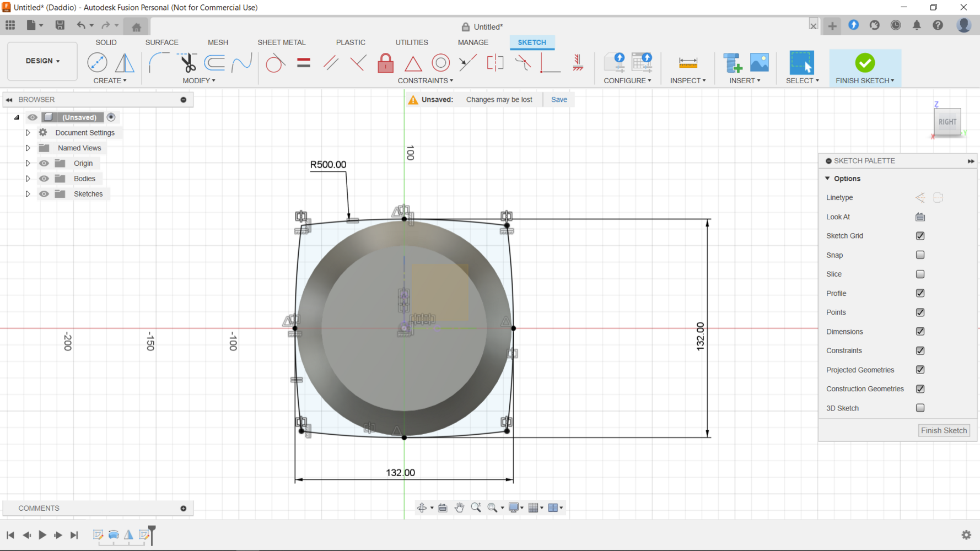Uncheck the Constraints option
Screen dimensions: 980x551
[920, 350]
